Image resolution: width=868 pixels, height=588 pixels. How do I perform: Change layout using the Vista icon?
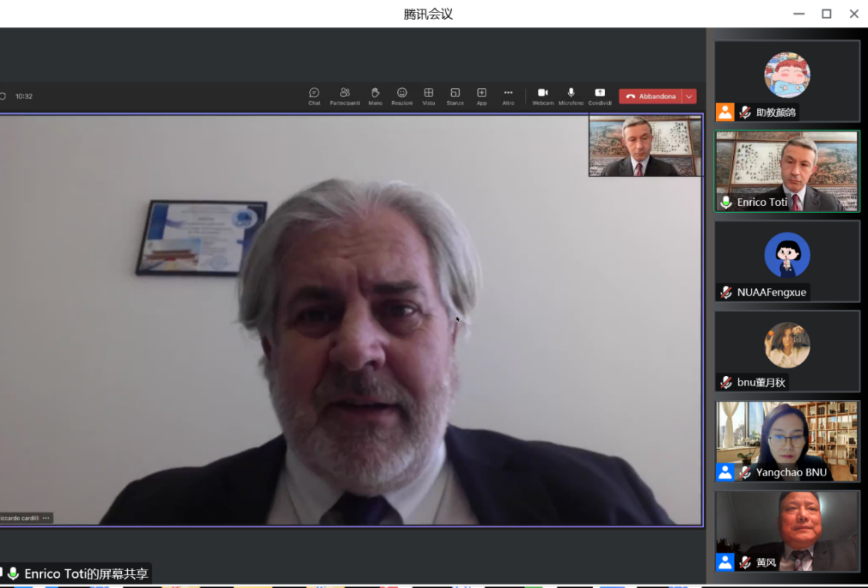[x=429, y=96]
